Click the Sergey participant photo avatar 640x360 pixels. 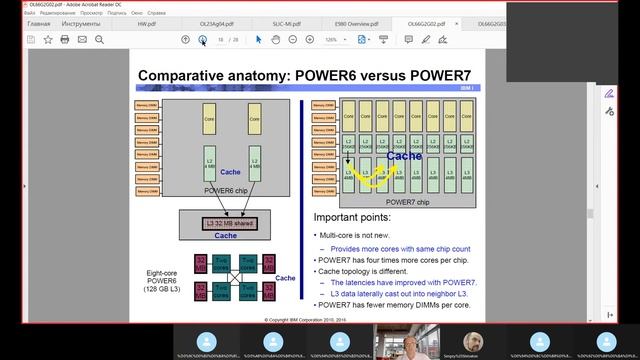[473, 342]
